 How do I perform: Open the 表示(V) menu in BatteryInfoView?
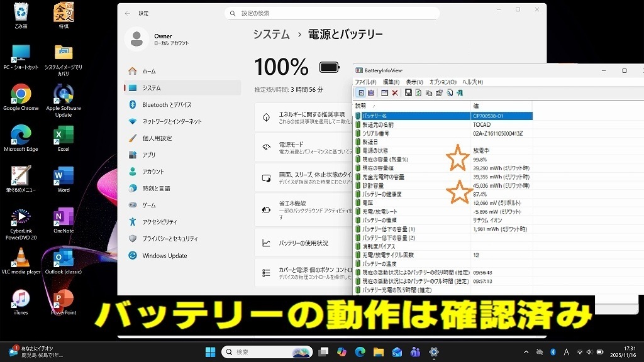coord(414,82)
